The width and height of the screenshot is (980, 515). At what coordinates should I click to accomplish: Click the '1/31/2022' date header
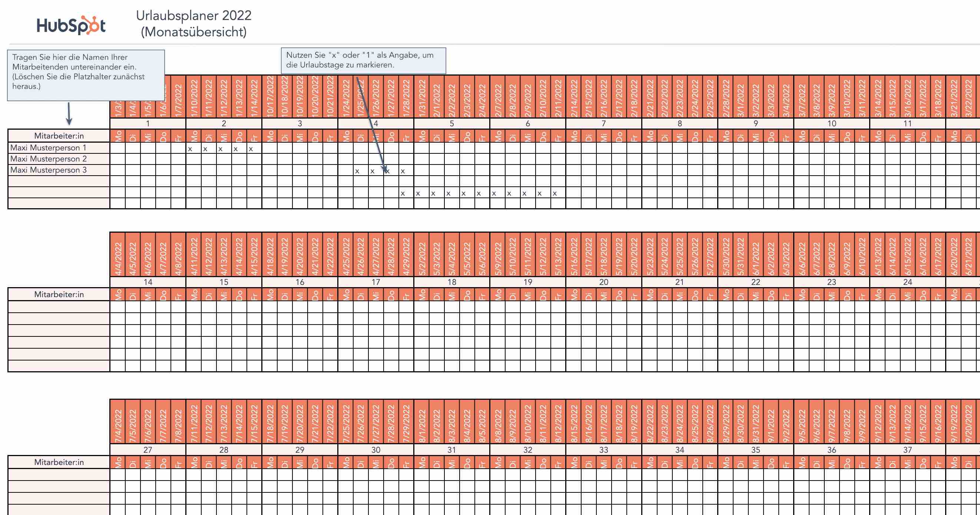pos(421,97)
